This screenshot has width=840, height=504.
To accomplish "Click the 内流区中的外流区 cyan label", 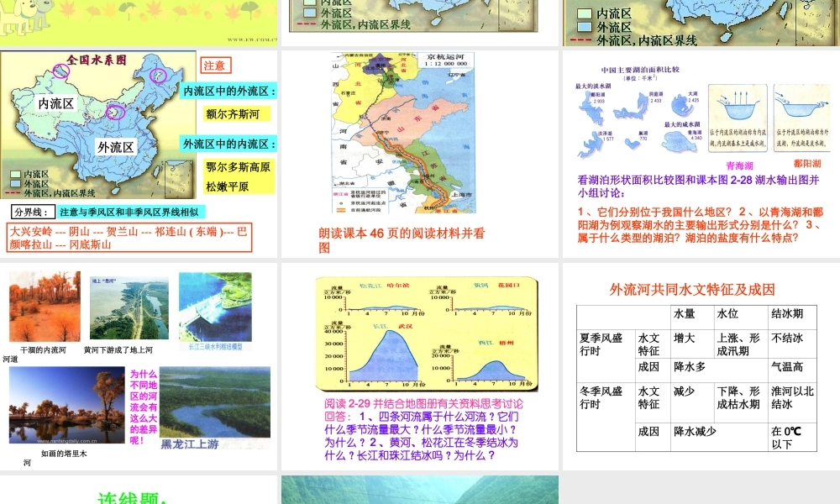I will [228, 91].
